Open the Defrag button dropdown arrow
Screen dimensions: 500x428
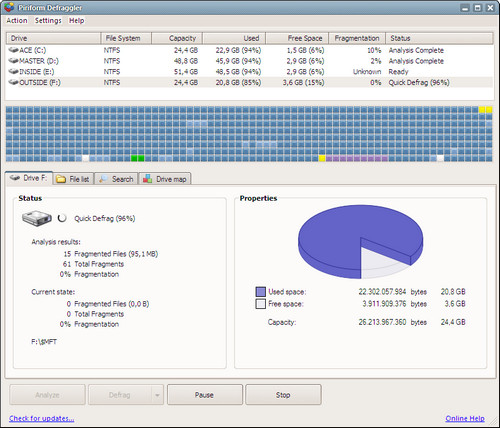[x=157, y=395]
